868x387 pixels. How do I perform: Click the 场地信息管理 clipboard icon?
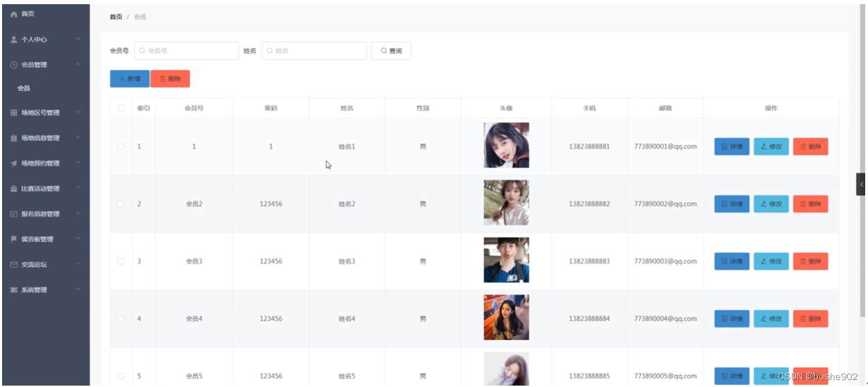[x=14, y=138]
